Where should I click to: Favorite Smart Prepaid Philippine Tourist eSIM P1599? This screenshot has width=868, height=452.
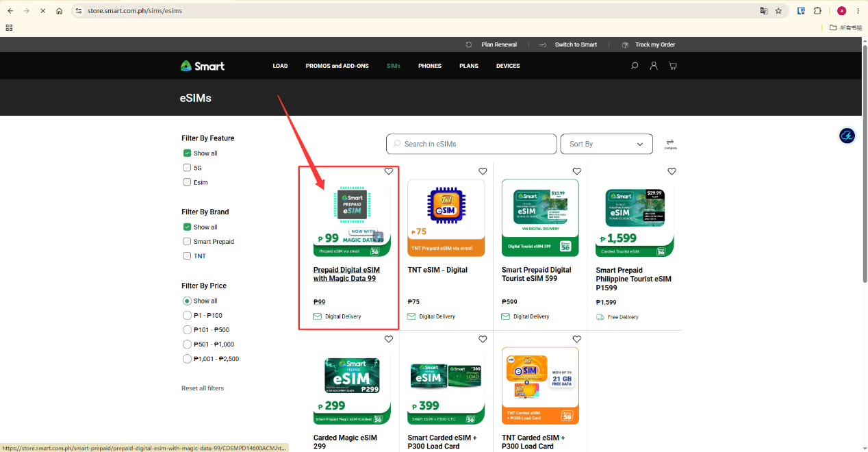[x=672, y=171]
